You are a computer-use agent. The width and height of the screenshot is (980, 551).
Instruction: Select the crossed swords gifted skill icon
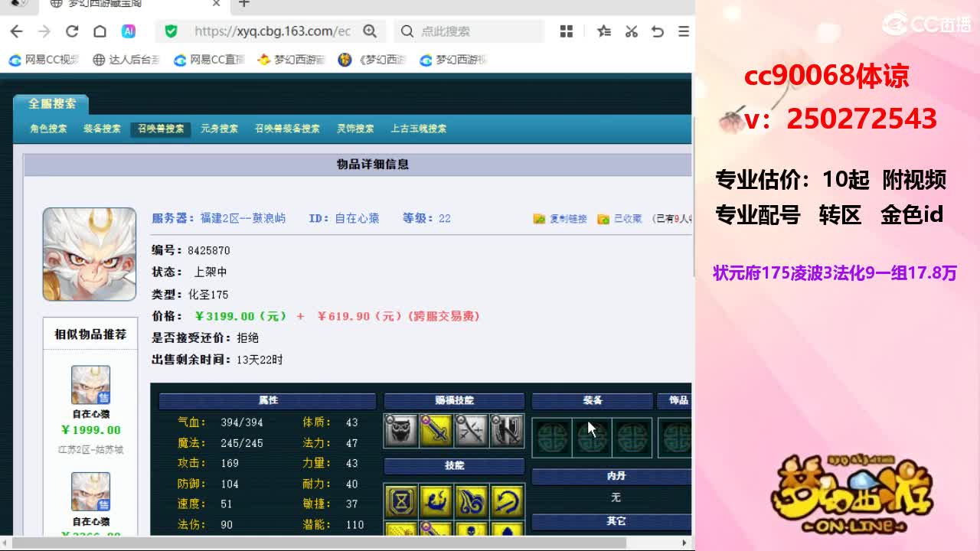472,431
